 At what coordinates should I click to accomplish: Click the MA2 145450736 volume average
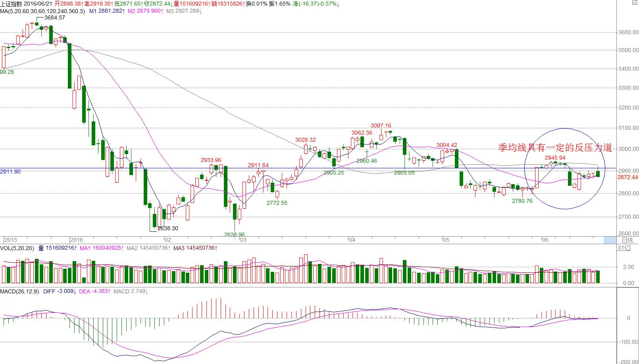point(149,248)
